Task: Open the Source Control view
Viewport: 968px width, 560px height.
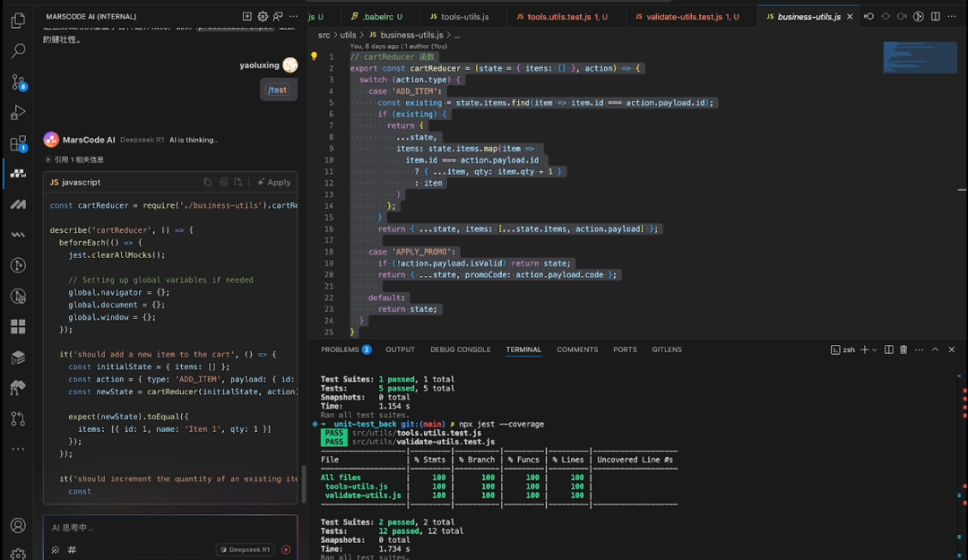Action: click(18, 82)
